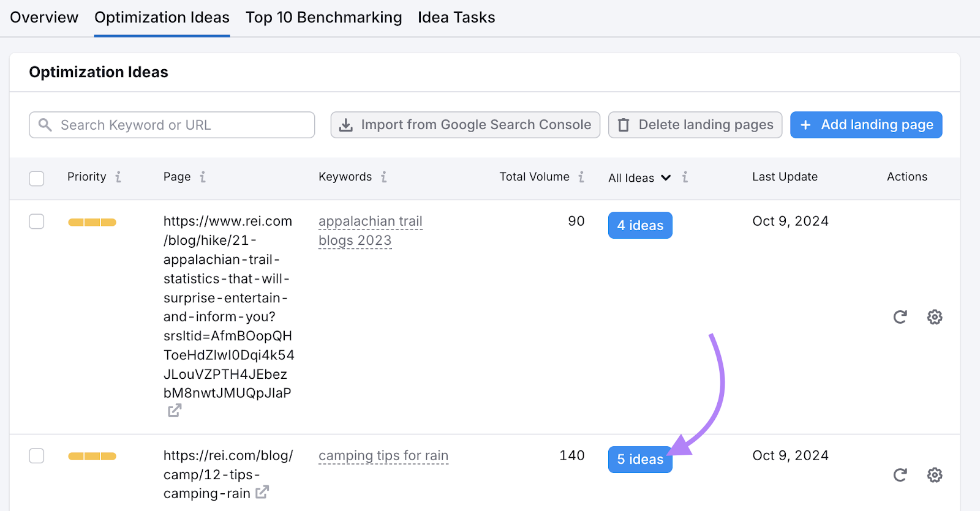Expand the All Ideas filter dropdown

click(x=639, y=178)
